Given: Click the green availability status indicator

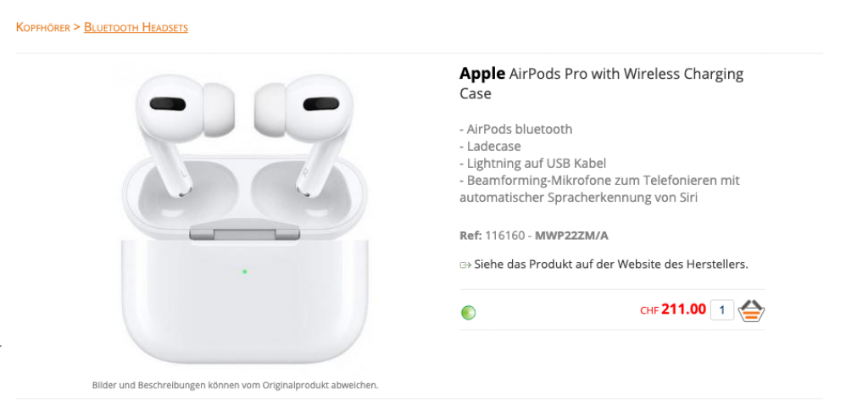Looking at the screenshot, I should pos(468,313).
